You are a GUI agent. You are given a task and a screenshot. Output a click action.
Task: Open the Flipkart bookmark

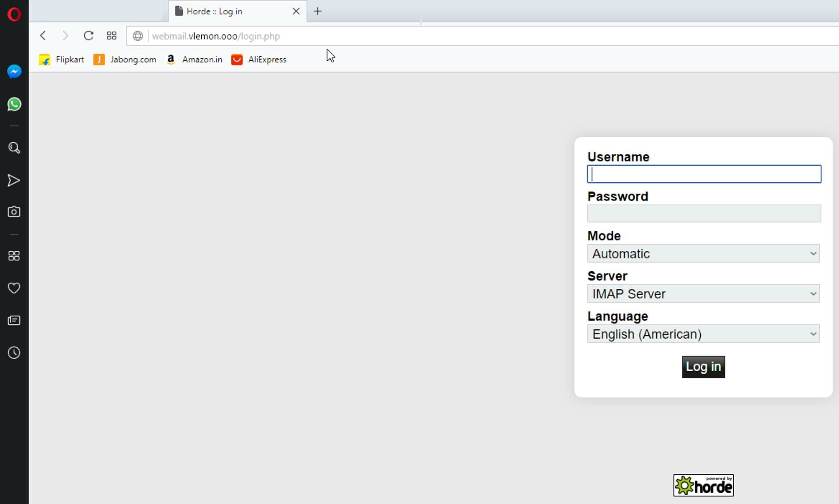(62, 60)
